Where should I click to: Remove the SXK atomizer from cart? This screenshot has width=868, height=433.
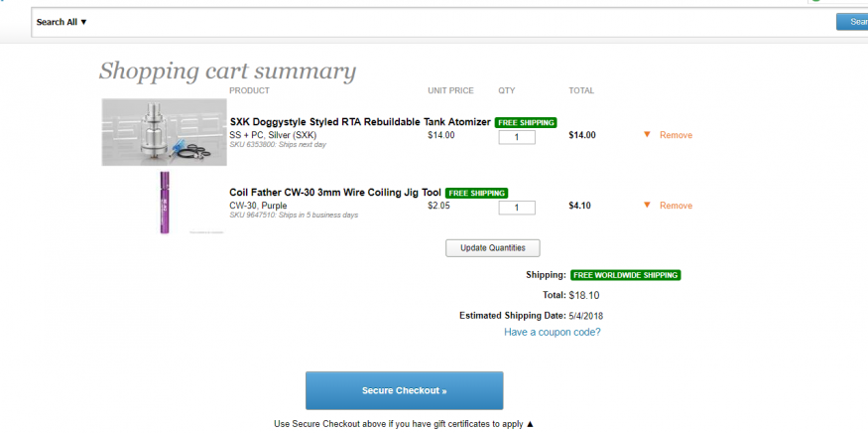coord(676,135)
